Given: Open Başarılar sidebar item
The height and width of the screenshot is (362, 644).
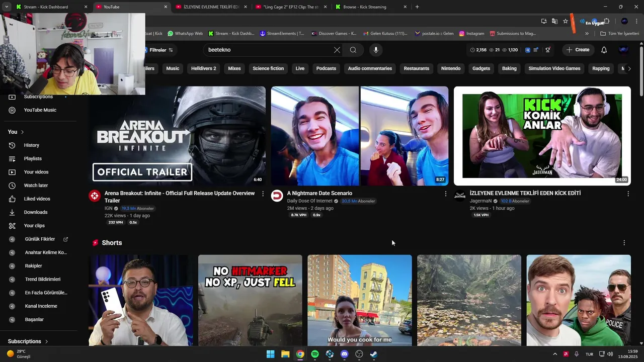Looking at the screenshot, I should pyautogui.click(x=34, y=319).
